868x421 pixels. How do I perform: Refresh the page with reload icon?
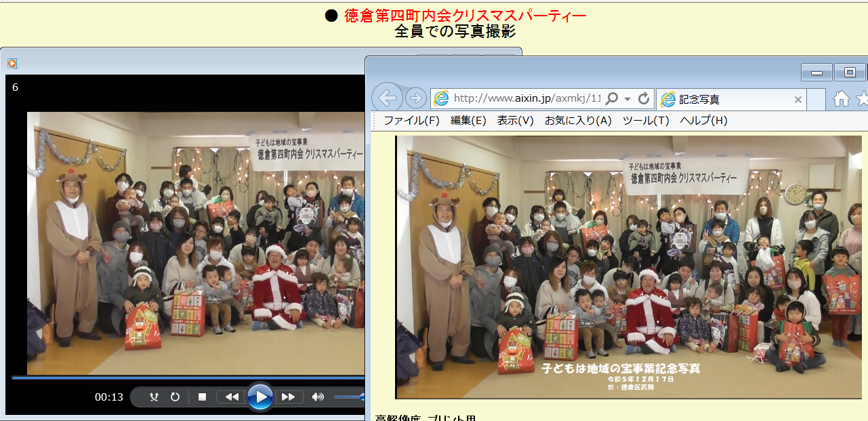[x=644, y=99]
